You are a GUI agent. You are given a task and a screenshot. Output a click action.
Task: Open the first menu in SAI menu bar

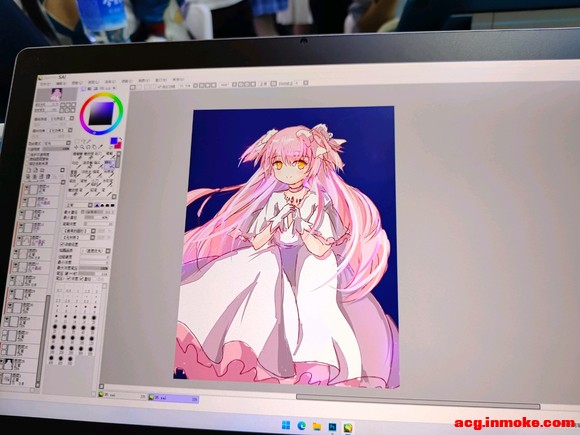click(x=45, y=84)
